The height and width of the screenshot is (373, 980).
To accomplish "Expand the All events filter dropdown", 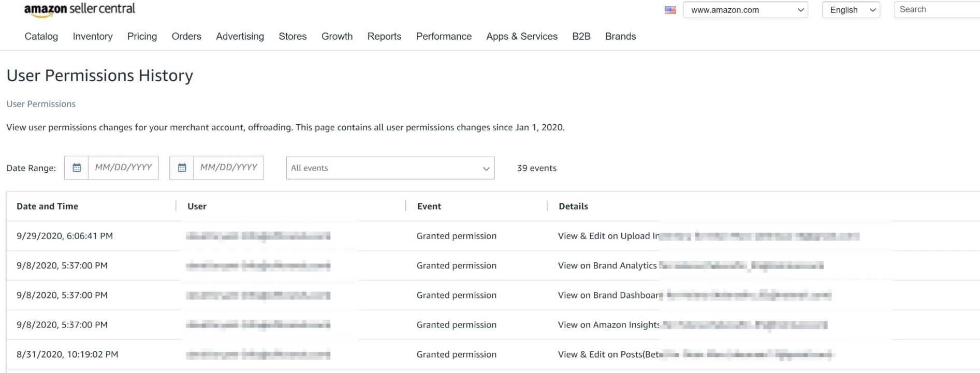I will point(390,168).
